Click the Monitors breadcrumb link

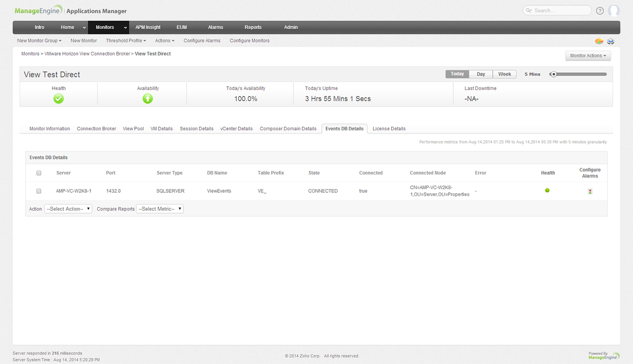(31, 54)
